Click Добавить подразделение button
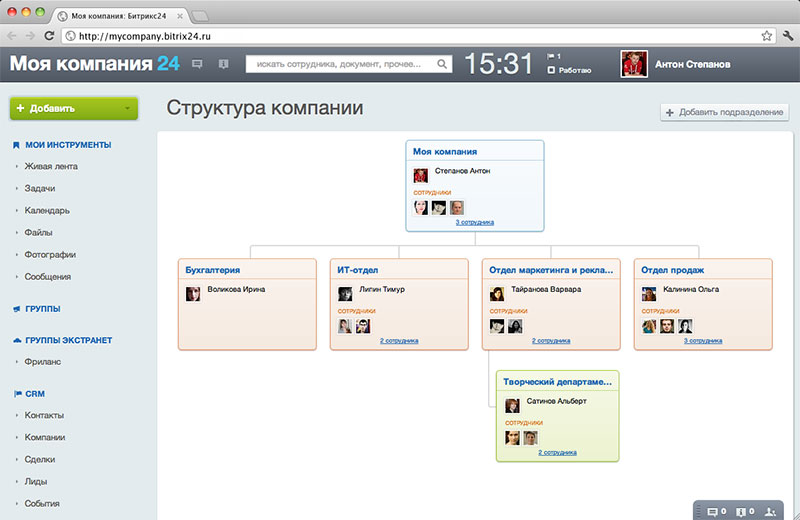This screenshot has height=520, width=800. coord(724,112)
